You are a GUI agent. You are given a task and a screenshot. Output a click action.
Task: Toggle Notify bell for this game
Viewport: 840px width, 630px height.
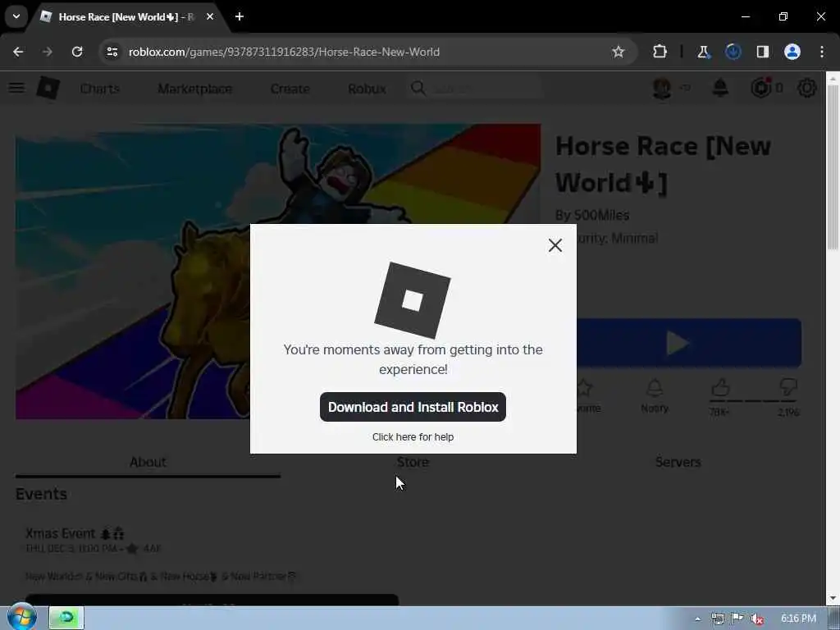655,396
